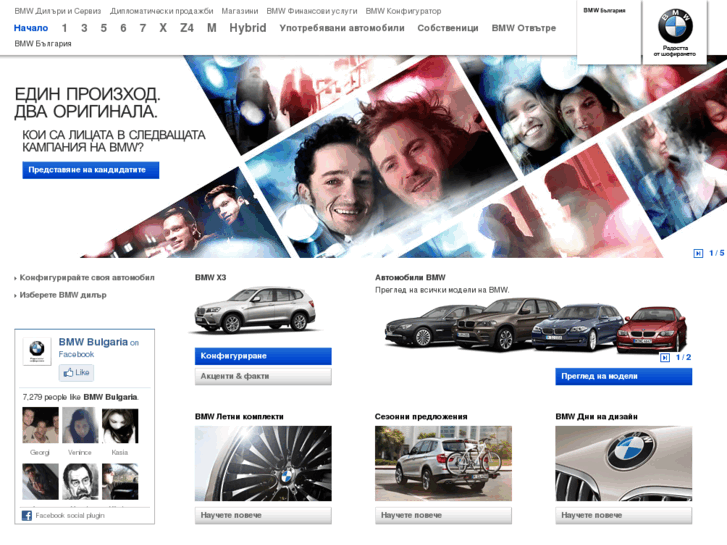Screen dimensions: 727x545
Task: Click Научете повече under Сезонни предложения
Action: tap(443, 515)
